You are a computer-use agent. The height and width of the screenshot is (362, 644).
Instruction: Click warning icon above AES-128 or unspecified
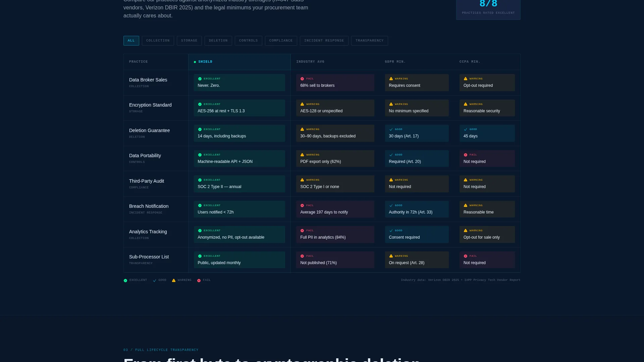coord(302,104)
